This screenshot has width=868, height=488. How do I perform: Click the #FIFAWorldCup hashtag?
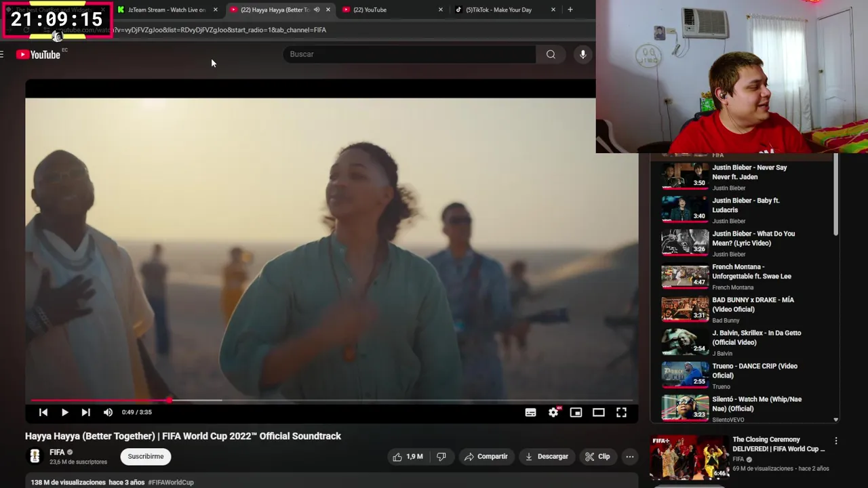pyautogui.click(x=171, y=483)
